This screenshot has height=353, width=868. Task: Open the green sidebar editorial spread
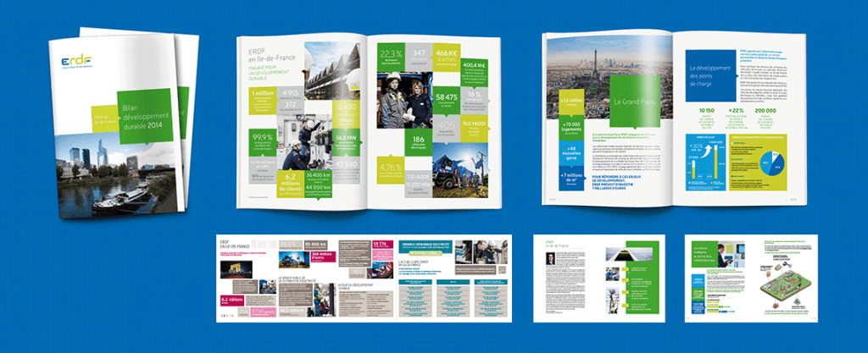pyautogui.click(x=600, y=279)
